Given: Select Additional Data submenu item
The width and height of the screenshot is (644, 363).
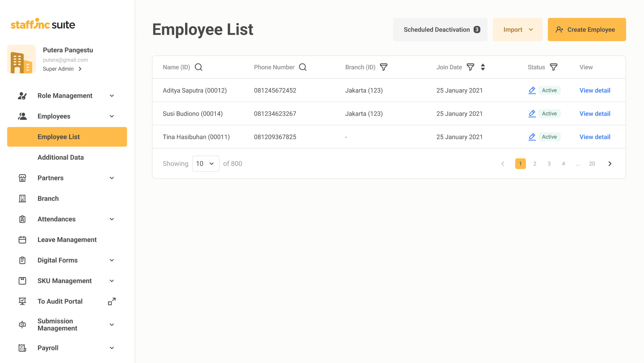Looking at the screenshot, I should click(x=61, y=157).
